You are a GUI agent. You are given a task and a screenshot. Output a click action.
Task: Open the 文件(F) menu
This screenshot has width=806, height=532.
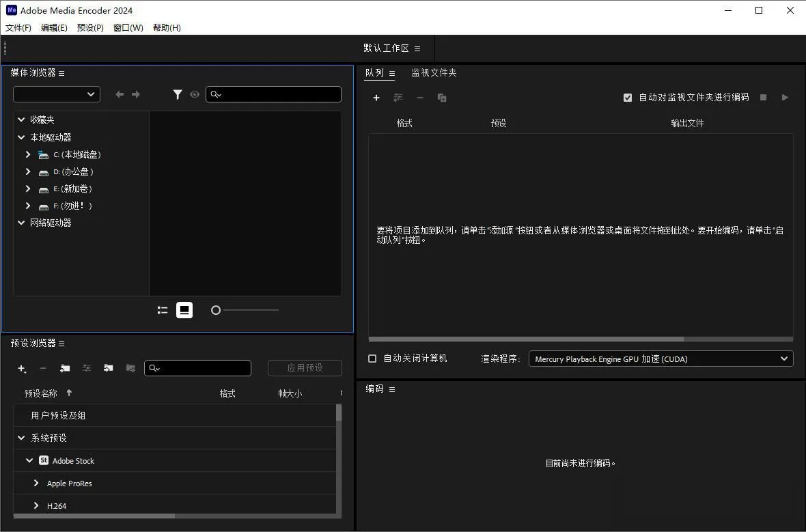[x=18, y=28]
